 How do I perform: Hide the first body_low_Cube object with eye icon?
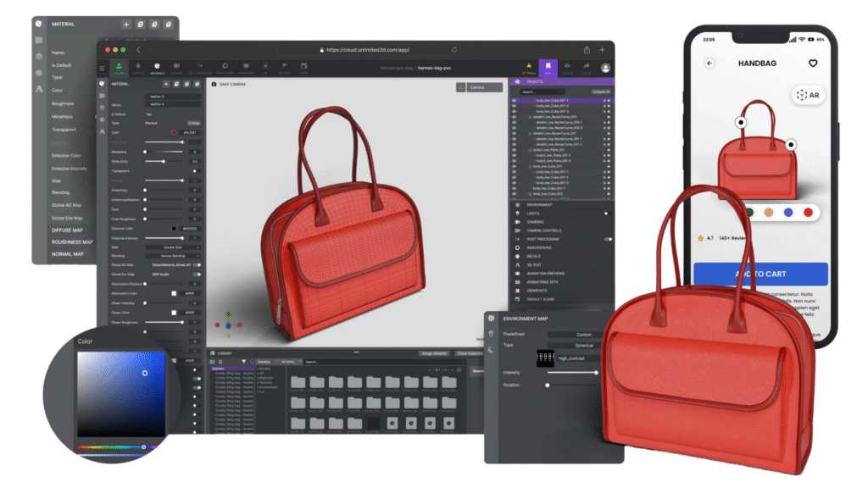(x=514, y=100)
